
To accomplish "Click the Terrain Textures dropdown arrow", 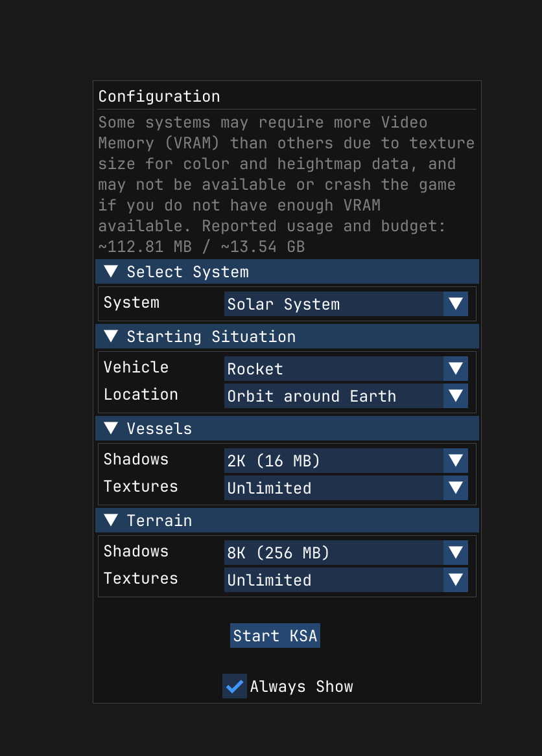I will (x=456, y=580).
